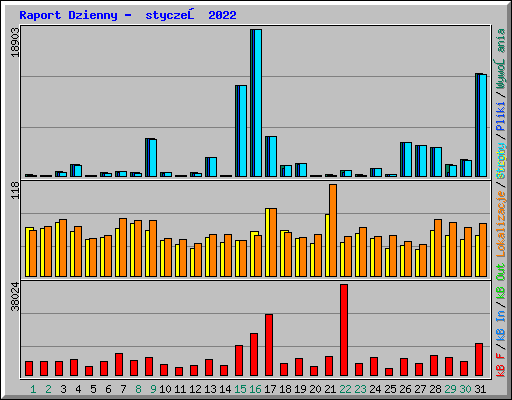The image size is (512, 400).
Task: Click the day 2 label on the x-axis
Action: point(48,389)
